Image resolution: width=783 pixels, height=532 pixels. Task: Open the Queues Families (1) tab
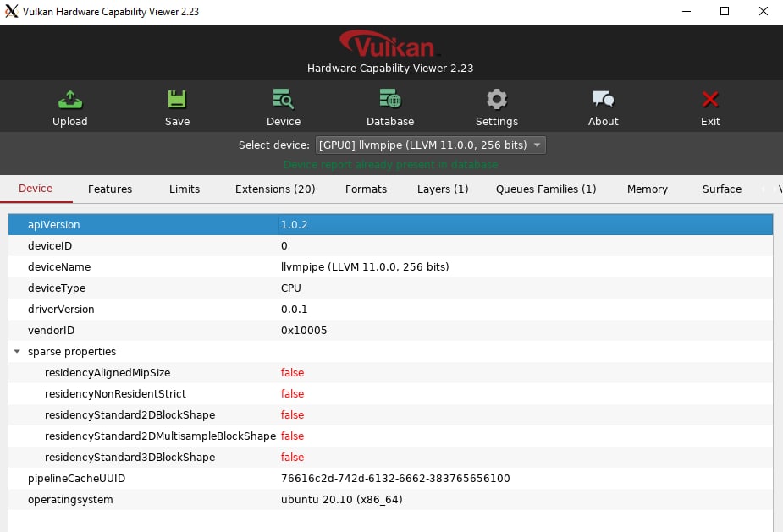tap(546, 189)
